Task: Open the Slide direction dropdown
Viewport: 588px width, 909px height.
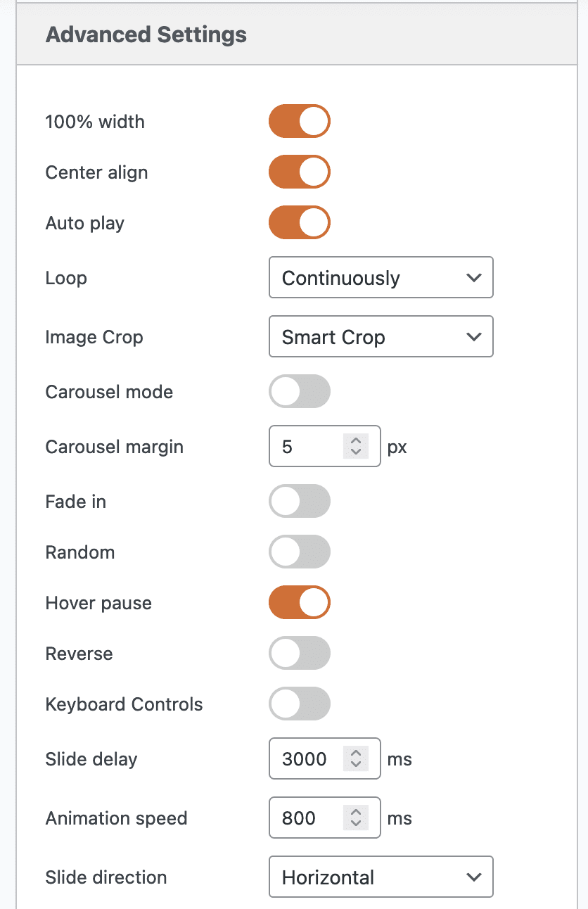Action: click(x=381, y=877)
